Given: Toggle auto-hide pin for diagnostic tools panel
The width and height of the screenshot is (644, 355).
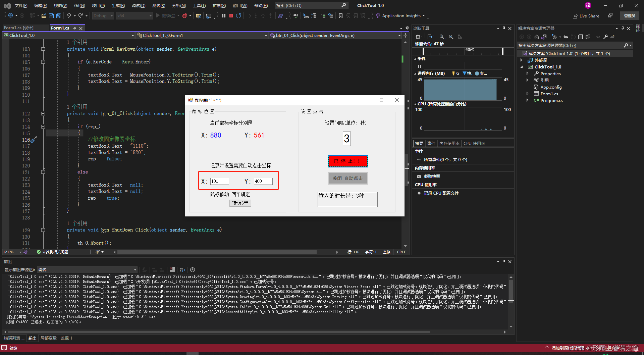Looking at the screenshot, I should point(504,29).
